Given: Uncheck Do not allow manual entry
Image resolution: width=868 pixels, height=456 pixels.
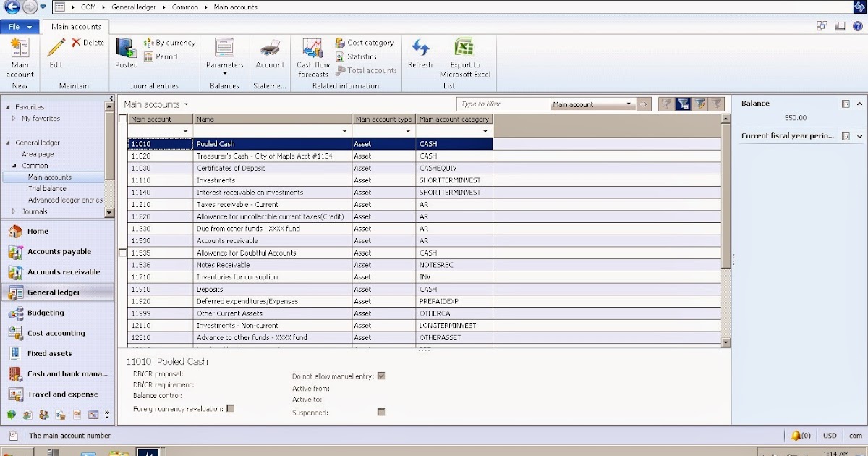Looking at the screenshot, I should pos(381,376).
